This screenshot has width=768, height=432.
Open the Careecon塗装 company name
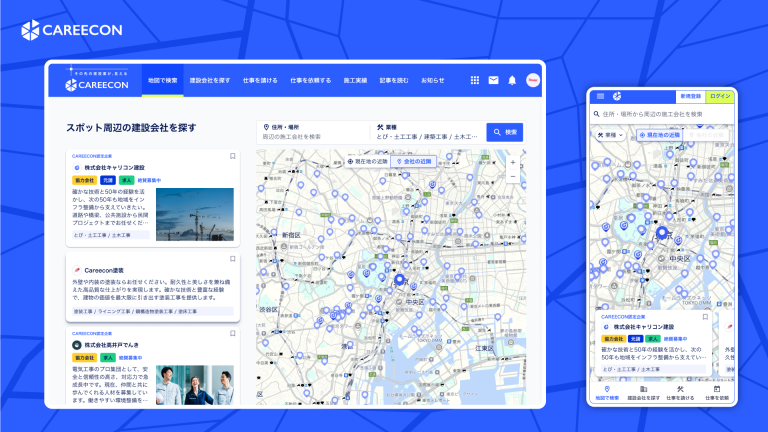(104, 270)
